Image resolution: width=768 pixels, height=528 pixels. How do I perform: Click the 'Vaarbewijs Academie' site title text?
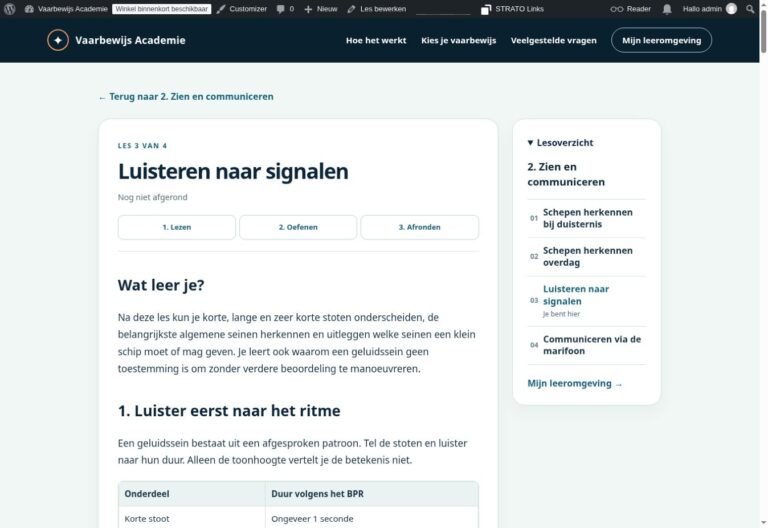click(x=130, y=41)
